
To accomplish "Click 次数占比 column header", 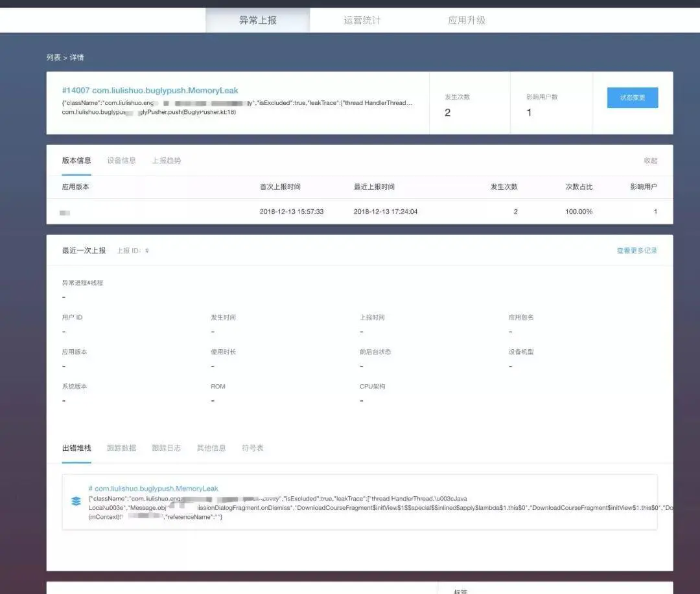I will tap(579, 187).
